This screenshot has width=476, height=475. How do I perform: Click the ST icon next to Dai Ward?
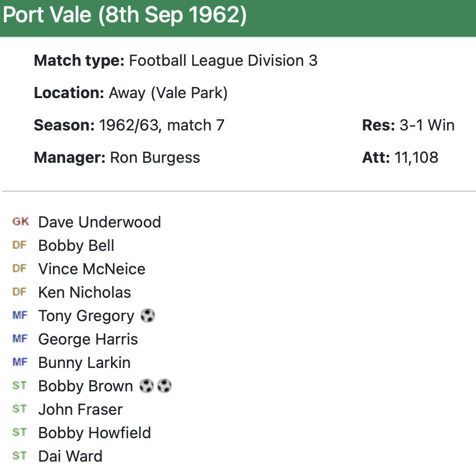click(x=20, y=456)
